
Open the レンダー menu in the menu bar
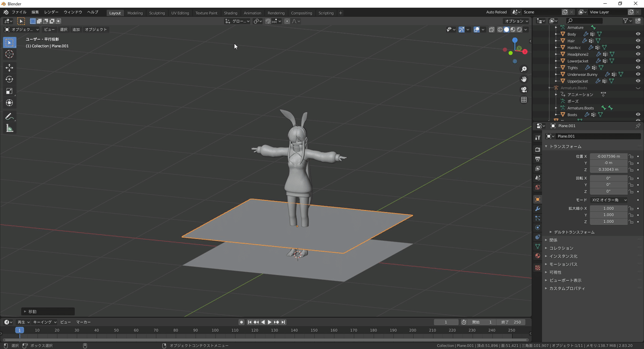tap(50, 12)
